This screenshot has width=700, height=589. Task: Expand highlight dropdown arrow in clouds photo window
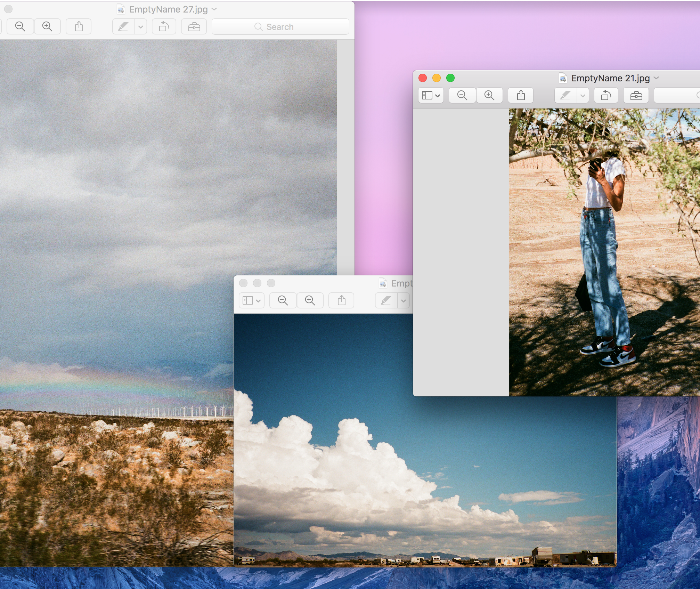pos(404,300)
